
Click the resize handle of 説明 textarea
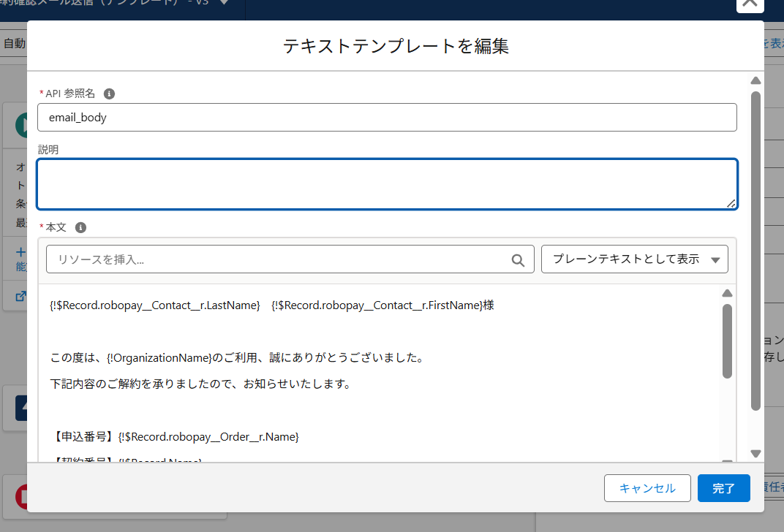(x=731, y=204)
